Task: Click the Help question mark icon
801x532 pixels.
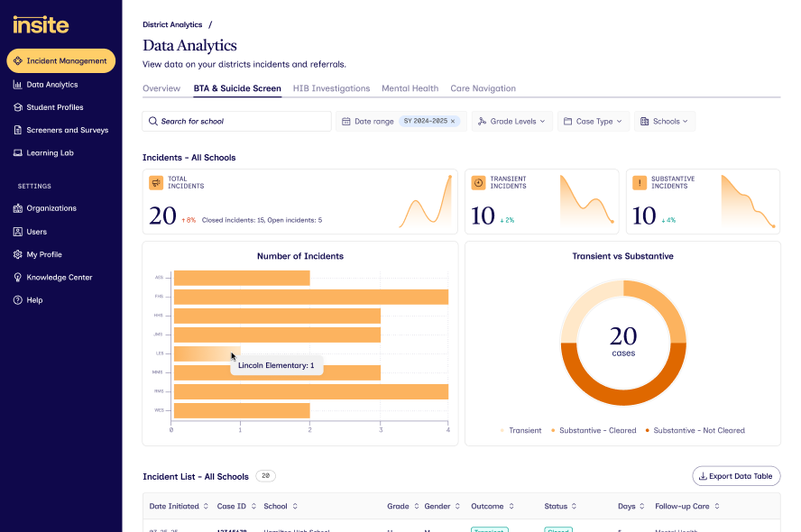Action: 18,300
